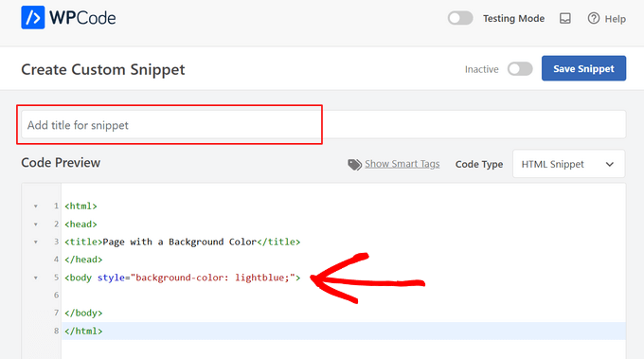644x359 pixels.
Task: Switch the Inactive snippet toggle on
Action: [520, 69]
